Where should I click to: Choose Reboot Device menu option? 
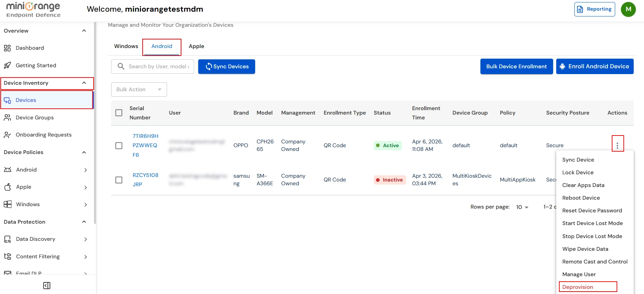(595, 198)
